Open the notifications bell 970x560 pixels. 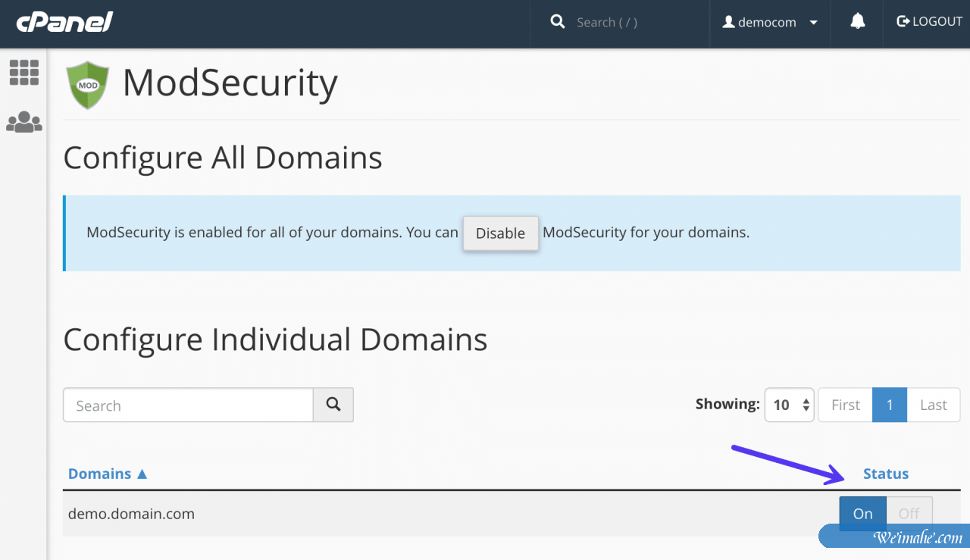[x=857, y=22]
